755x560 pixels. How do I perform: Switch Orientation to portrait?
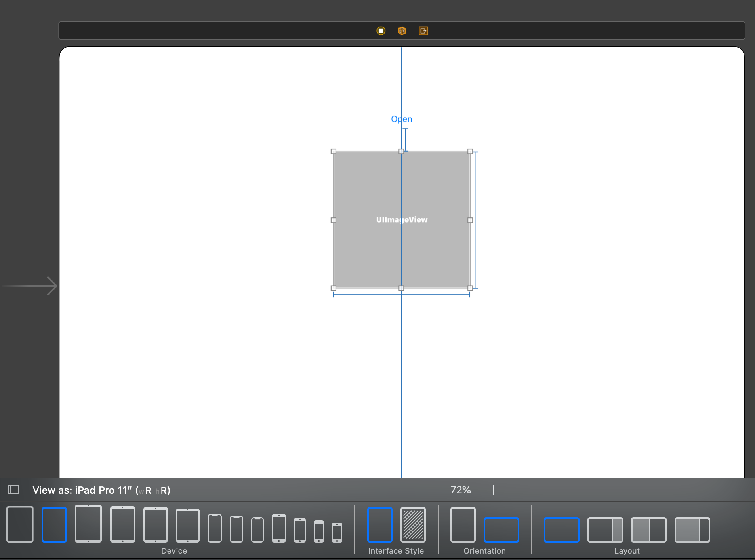[463, 524]
